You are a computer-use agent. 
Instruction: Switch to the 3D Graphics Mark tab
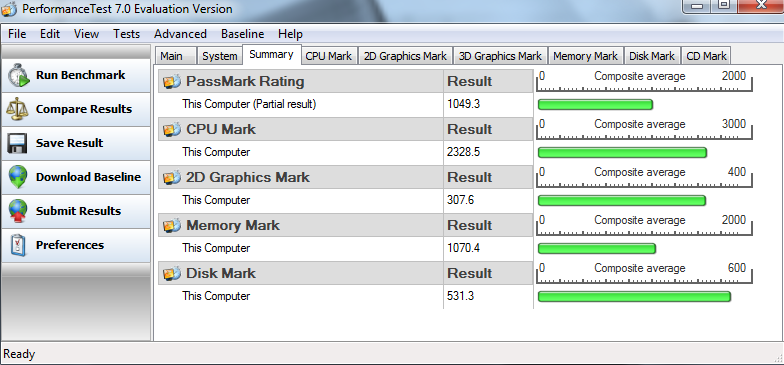pos(500,56)
